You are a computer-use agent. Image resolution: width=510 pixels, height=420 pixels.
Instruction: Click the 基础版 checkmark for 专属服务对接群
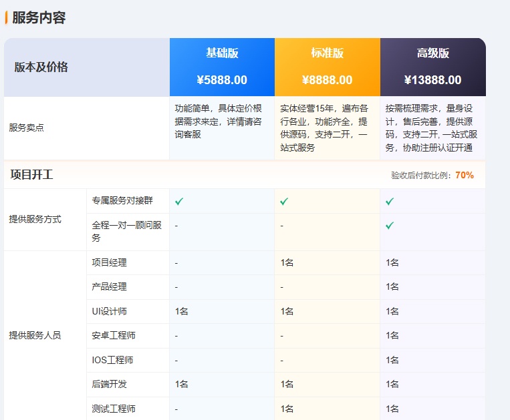click(179, 201)
